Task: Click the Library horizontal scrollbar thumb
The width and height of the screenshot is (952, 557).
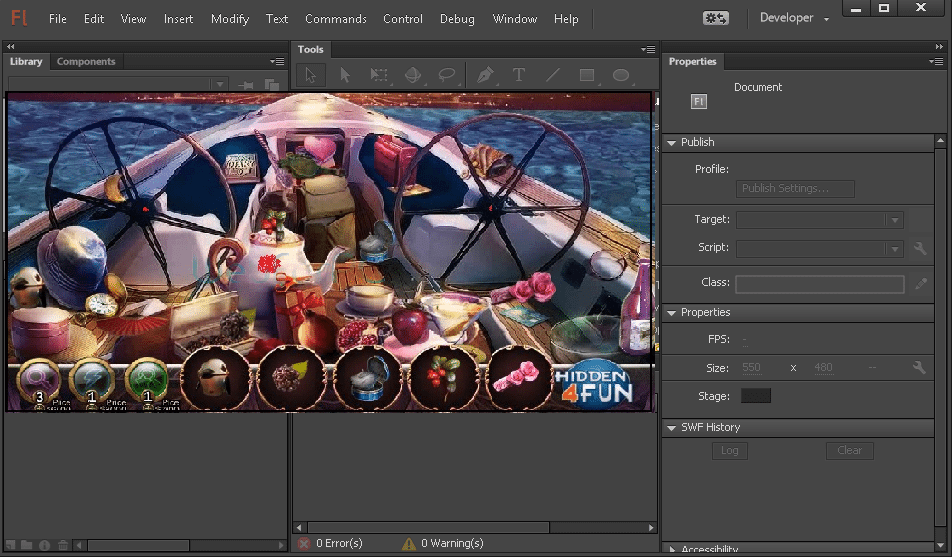Action: point(138,545)
